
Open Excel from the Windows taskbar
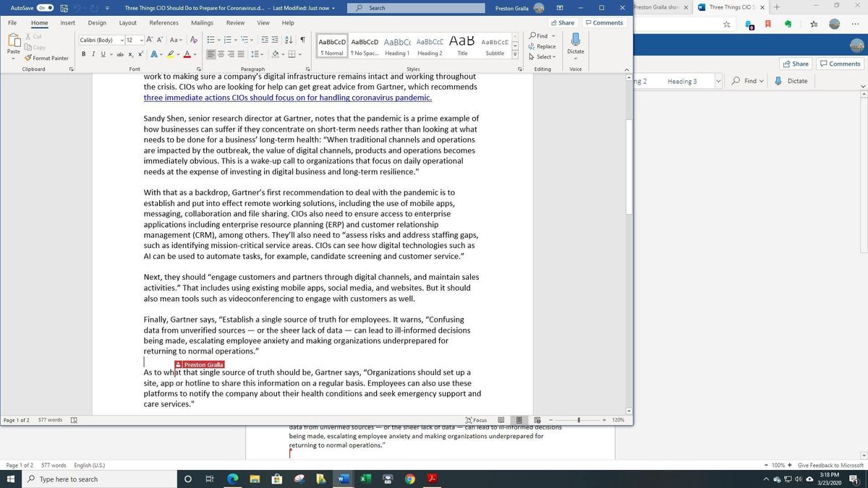[365, 479]
